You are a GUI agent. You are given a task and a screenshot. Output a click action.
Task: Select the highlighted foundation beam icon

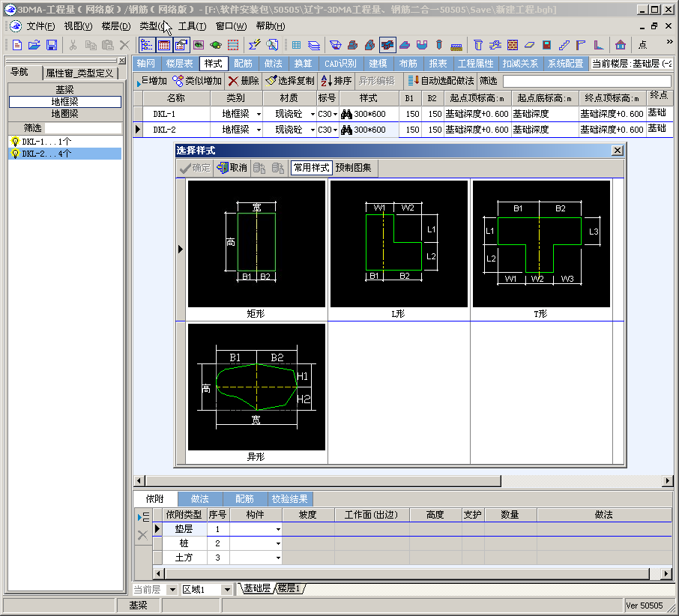pos(387,45)
